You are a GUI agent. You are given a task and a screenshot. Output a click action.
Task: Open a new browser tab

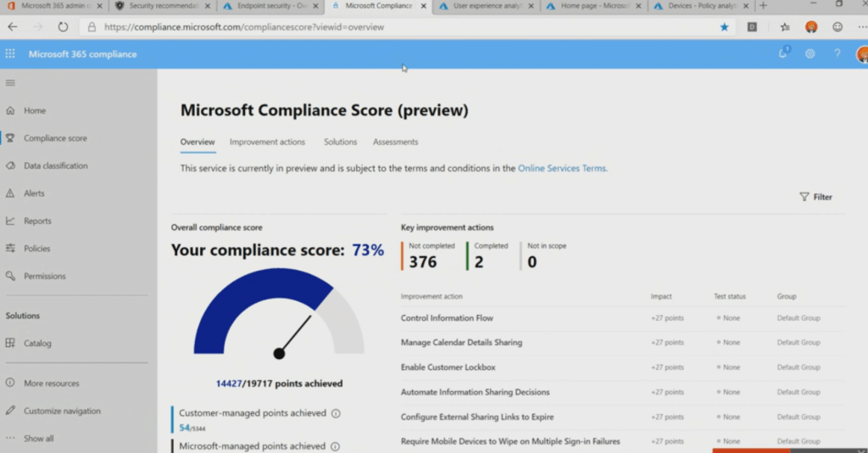pos(764,6)
